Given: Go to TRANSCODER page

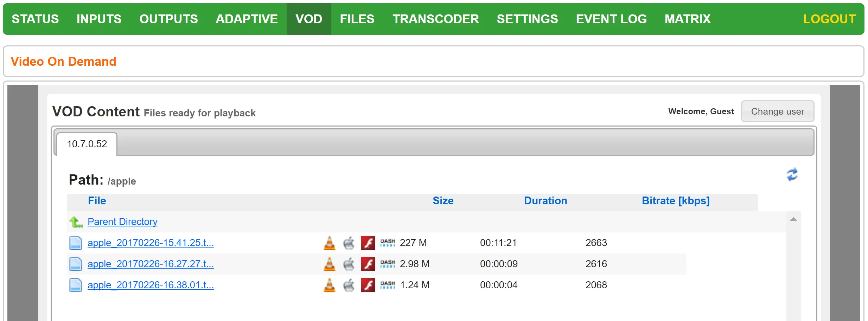Looking at the screenshot, I should click(436, 19).
